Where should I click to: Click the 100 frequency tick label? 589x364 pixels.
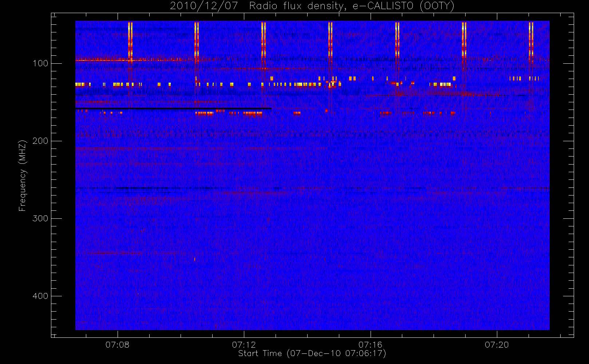pos(40,63)
